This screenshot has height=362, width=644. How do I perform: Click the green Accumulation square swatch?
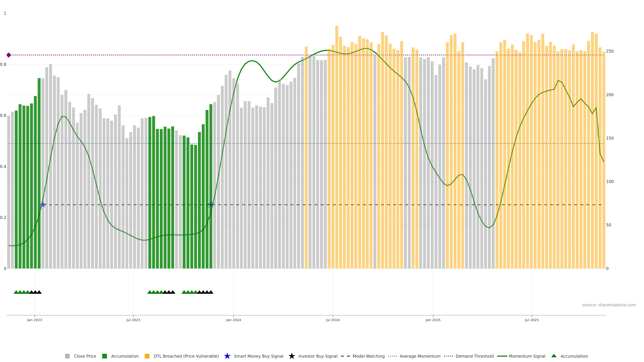pyautogui.click(x=104, y=356)
